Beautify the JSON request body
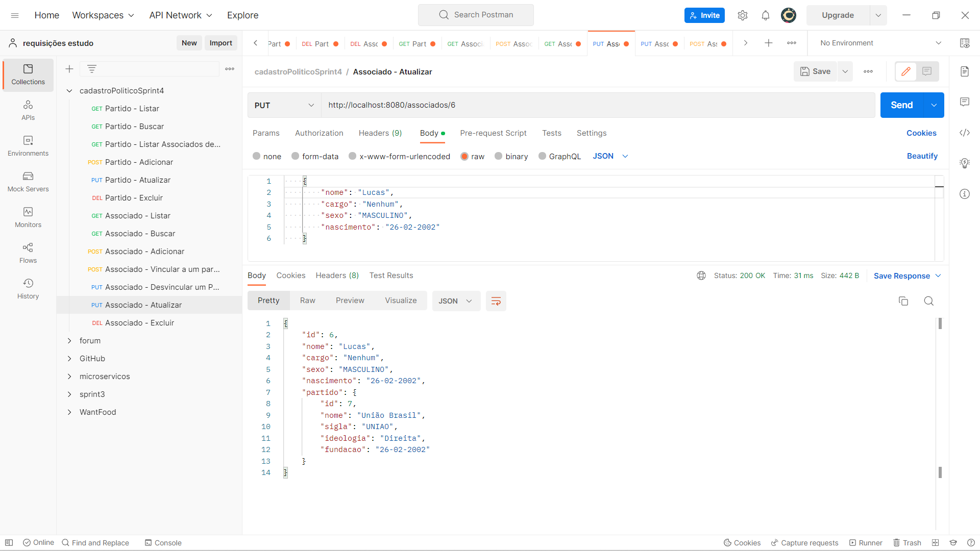The height and width of the screenshot is (551, 980). [x=922, y=156]
